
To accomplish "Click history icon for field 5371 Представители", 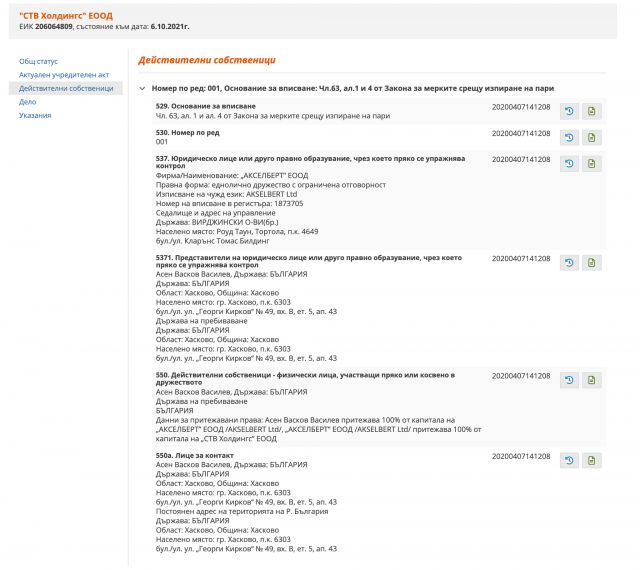I will (568, 263).
